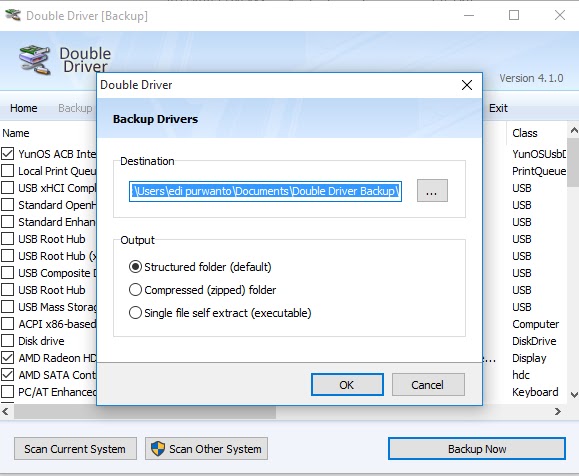
Task: Click the Exit menu item
Action: click(x=498, y=108)
